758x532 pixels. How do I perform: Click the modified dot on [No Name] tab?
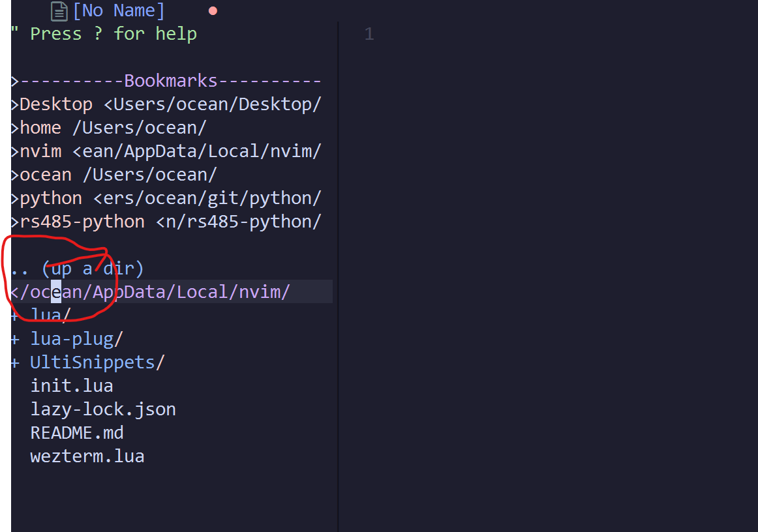tap(213, 11)
